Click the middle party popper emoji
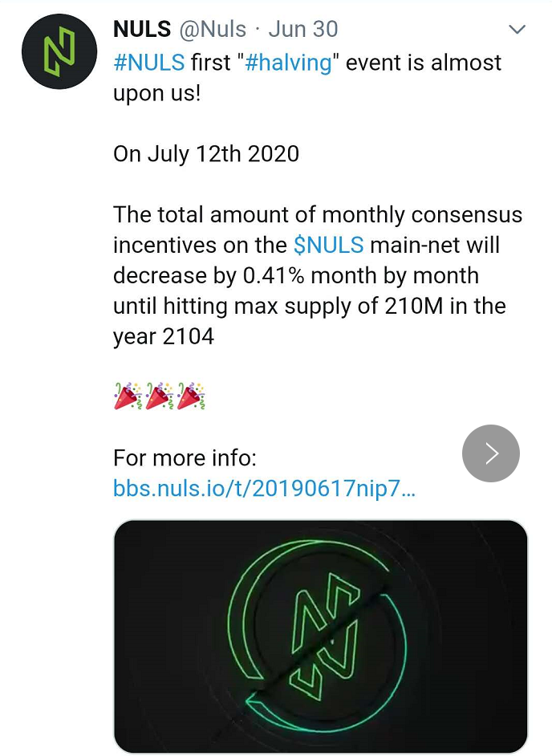 (x=160, y=396)
